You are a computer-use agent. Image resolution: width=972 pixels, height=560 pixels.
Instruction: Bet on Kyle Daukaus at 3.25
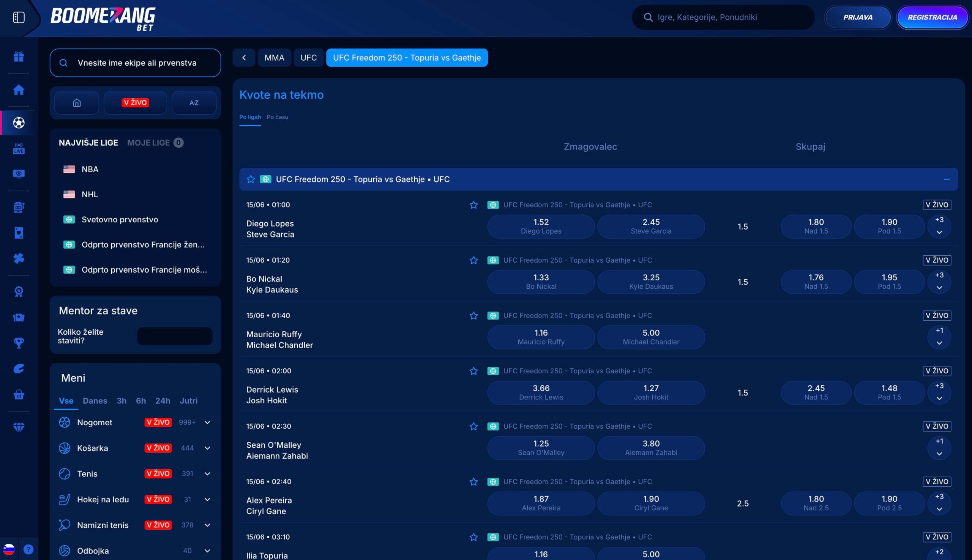pos(651,282)
